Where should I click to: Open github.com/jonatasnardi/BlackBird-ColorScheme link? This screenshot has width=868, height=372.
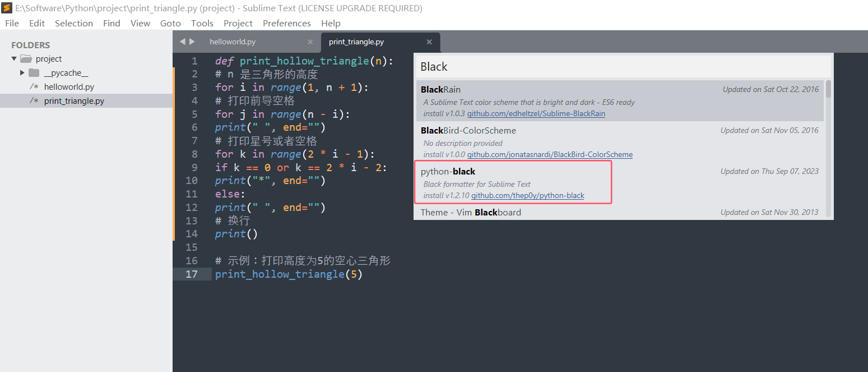[550, 154]
